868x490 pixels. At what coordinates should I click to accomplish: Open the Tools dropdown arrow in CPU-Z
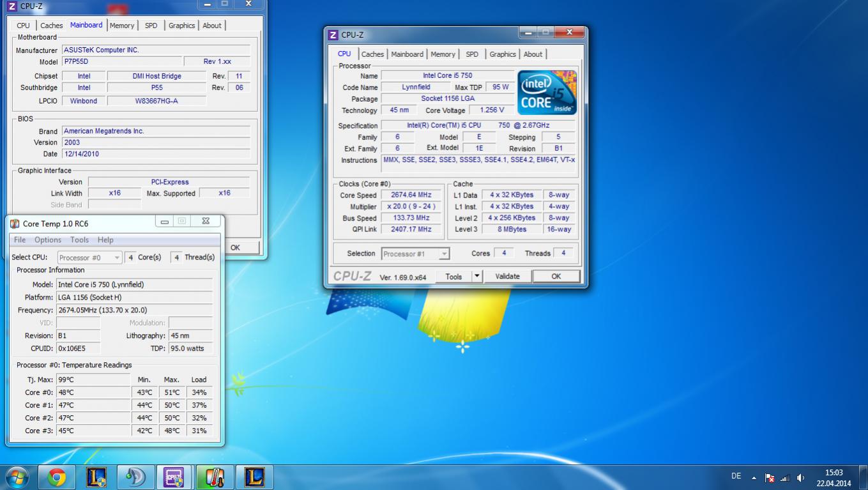476,277
